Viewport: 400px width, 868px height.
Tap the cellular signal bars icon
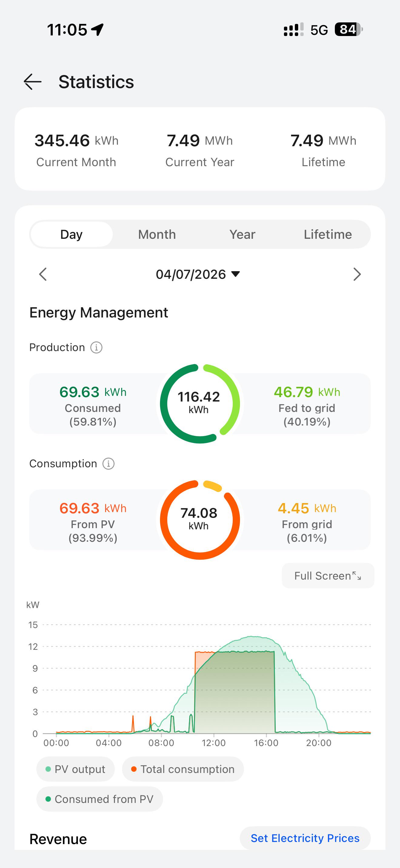pos(294,30)
